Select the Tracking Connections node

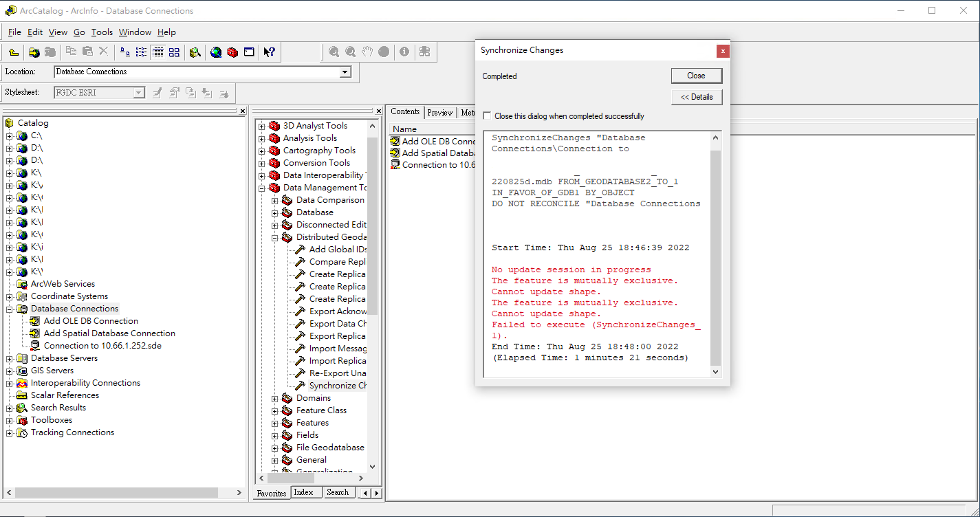coord(72,432)
